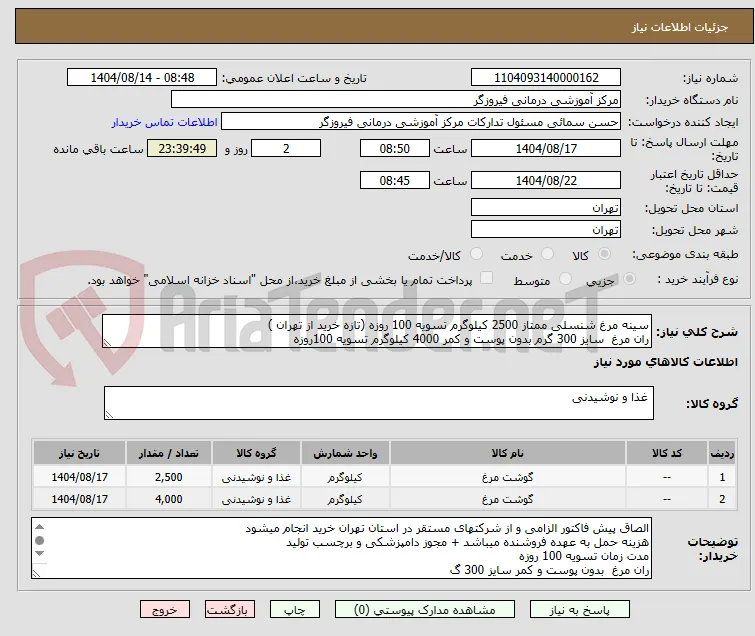Select the 'کالا' radio button
The width and height of the screenshot is (755, 636).
[604, 254]
